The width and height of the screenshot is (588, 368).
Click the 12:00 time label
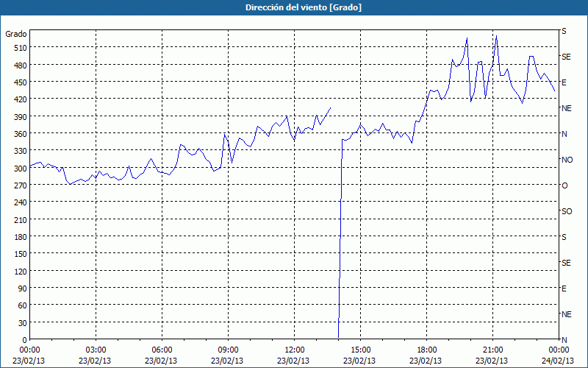[x=295, y=350]
